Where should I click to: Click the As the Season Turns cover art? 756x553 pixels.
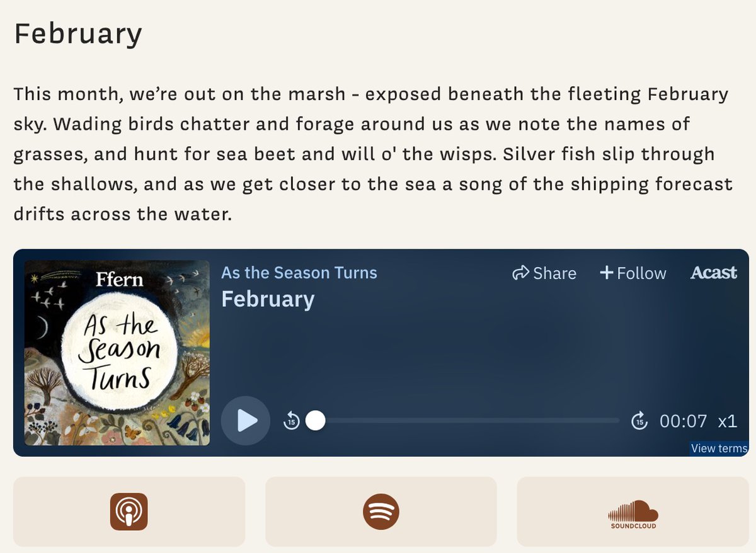tap(117, 353)
